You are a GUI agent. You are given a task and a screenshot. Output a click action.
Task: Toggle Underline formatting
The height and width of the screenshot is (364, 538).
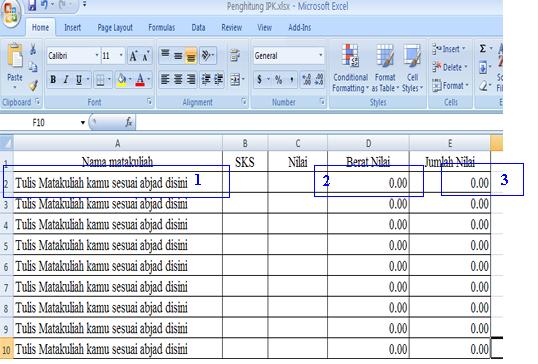coord(79,80)
